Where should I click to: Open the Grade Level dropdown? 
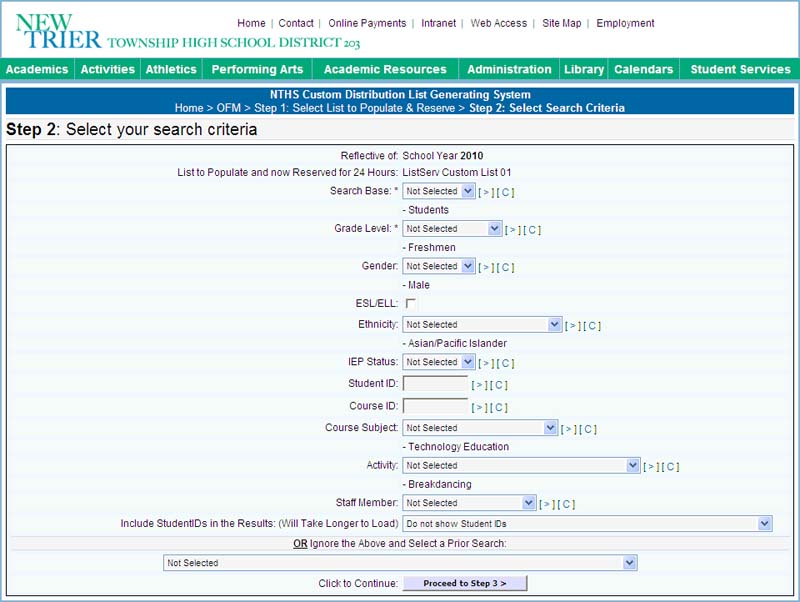click(452, 229)
